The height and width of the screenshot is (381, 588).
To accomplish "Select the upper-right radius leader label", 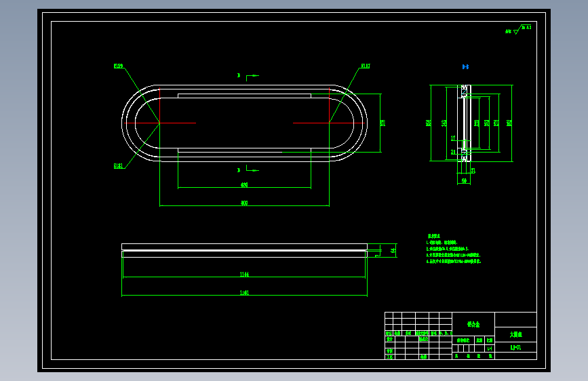I will pyautogui.click(x=366, y=66).
